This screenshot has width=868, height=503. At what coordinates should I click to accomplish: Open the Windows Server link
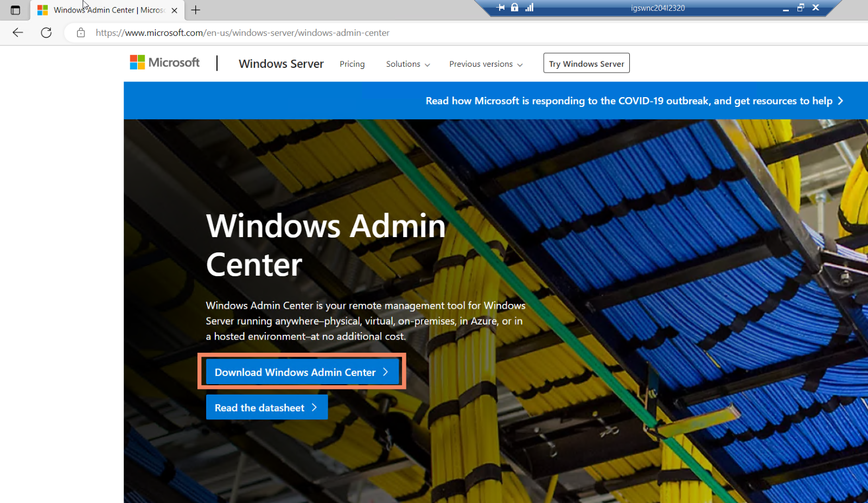click(x=281, y=63)
